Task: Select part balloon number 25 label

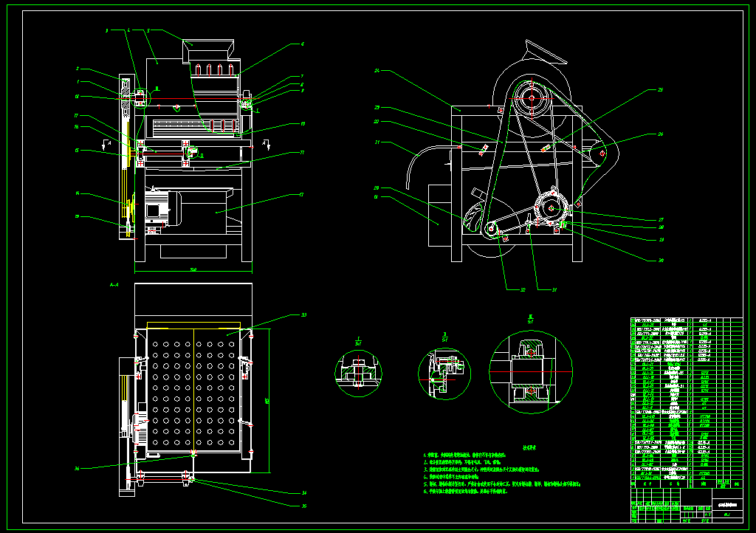Action: coord(661,89)
